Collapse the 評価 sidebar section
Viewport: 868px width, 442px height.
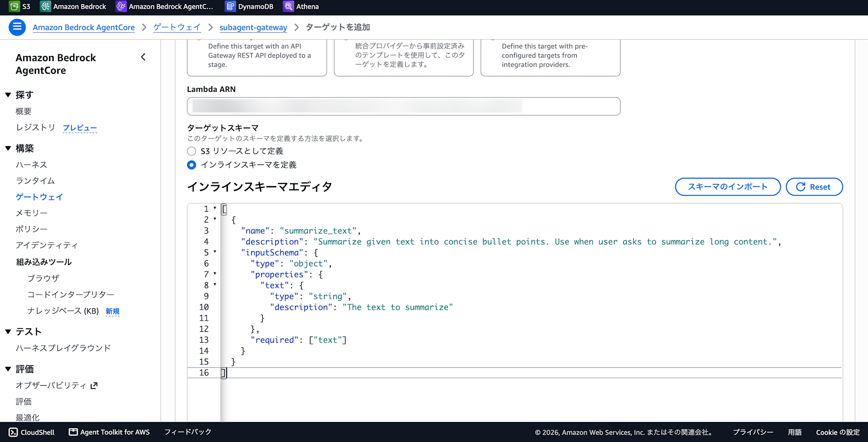pos(8,369)
